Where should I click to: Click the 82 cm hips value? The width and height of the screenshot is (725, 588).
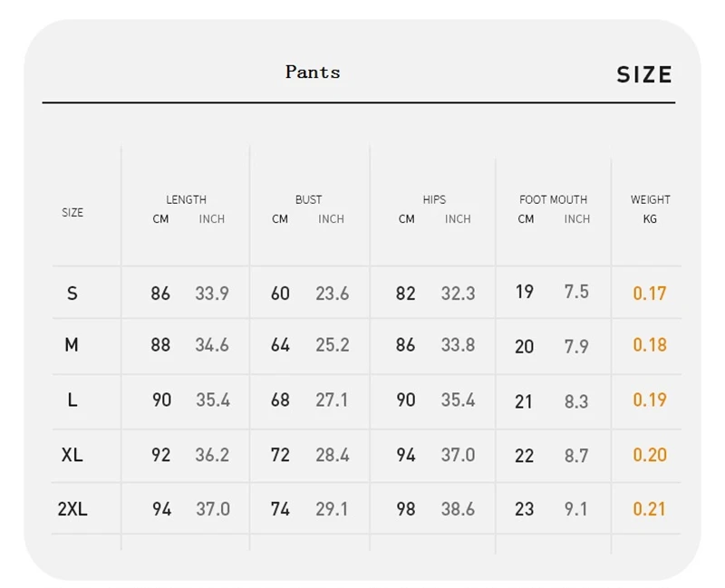(405, 294)
